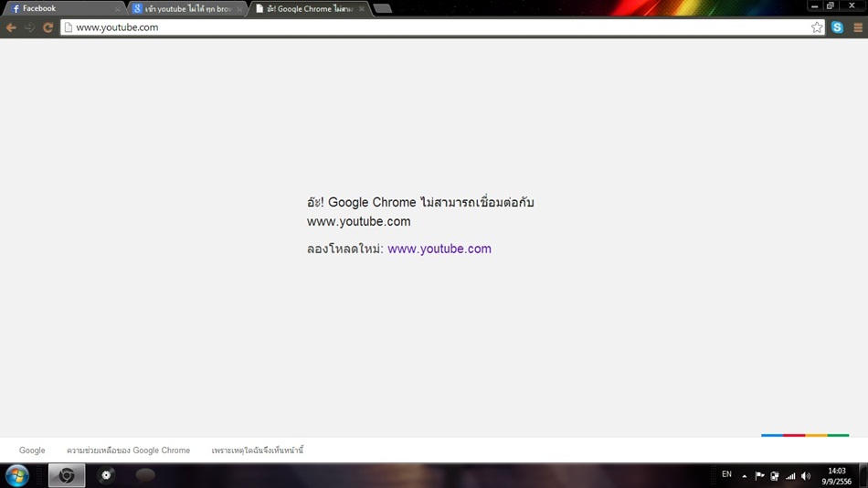The height and width of the screenshot is (488, 868).
Task: Open the volume speaker icon
Action: (806, 476)
